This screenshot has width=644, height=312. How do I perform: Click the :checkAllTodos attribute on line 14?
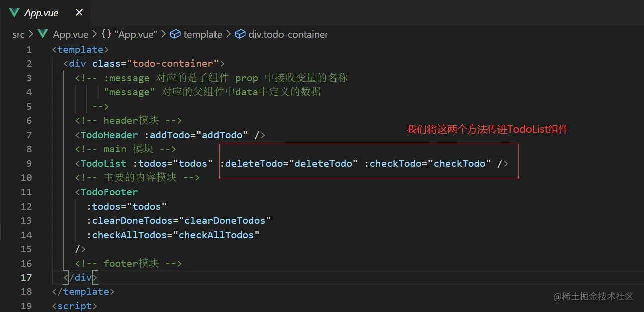coord(173,235)
